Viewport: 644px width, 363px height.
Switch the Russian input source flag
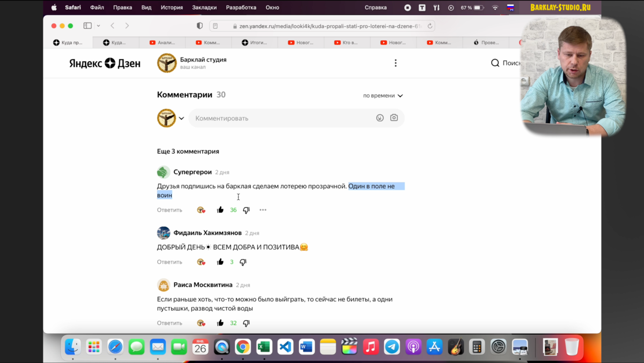tap(510, 8)
